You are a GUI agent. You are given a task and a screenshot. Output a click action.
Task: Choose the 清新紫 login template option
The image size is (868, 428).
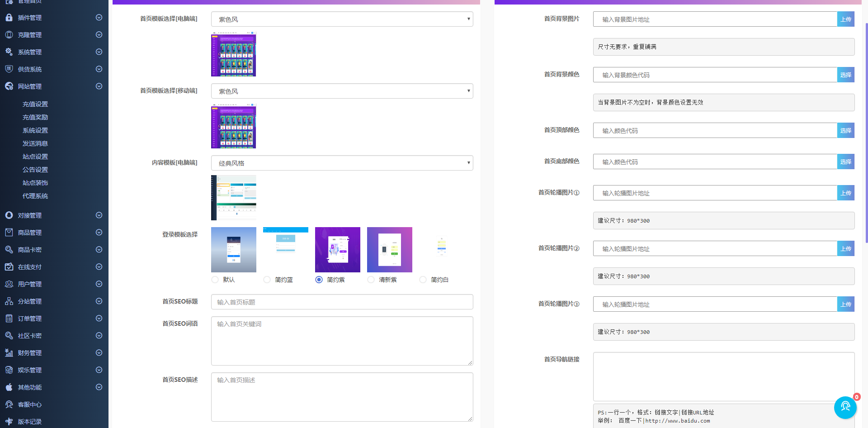coord(371,280)
